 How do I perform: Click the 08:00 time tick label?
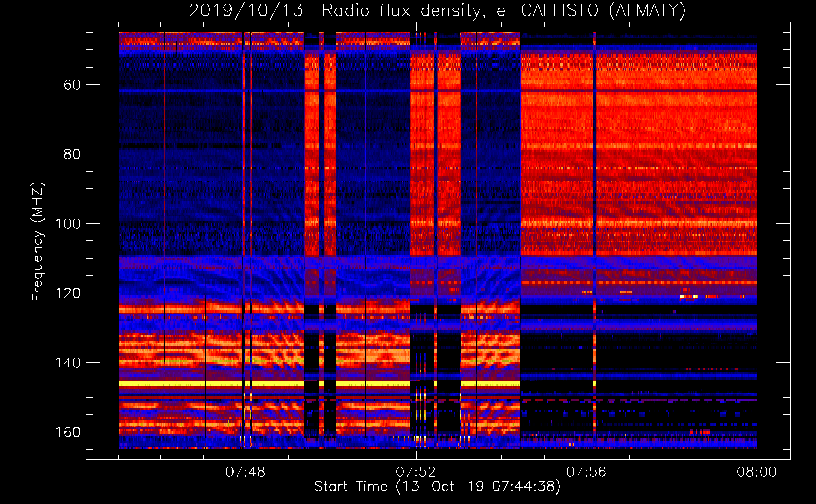tap(756, 472)
